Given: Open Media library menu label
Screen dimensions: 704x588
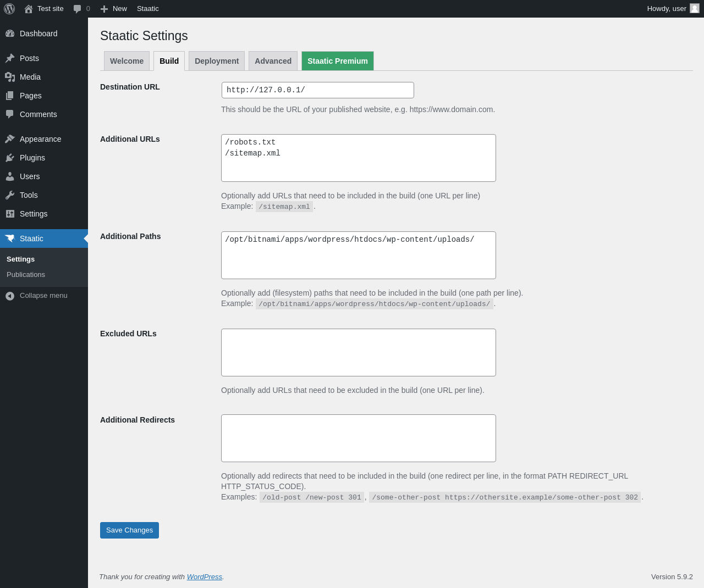Looking at the screenshot, I should pos(30,77).
